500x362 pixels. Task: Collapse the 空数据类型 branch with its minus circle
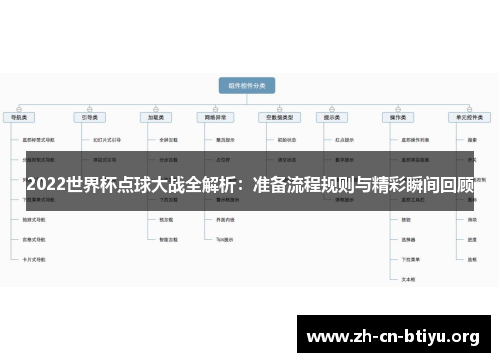click(x=279, y=109)
